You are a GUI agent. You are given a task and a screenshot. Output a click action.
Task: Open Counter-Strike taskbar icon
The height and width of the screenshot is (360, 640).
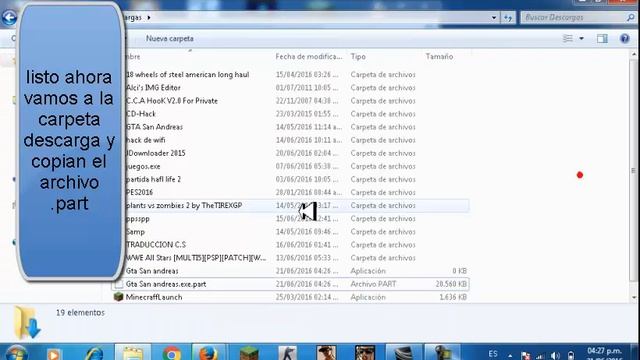(x=287, y=353)
